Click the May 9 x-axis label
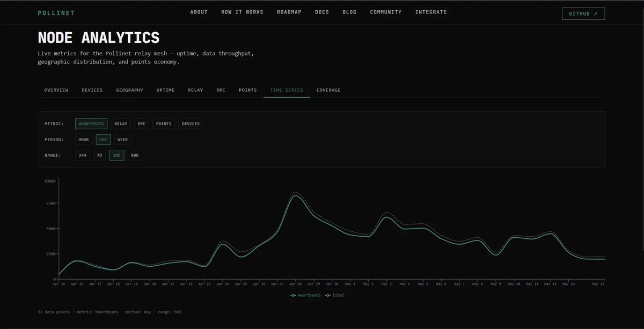The width and height of the screenshot is (644, 329). [x=495, y=283]
